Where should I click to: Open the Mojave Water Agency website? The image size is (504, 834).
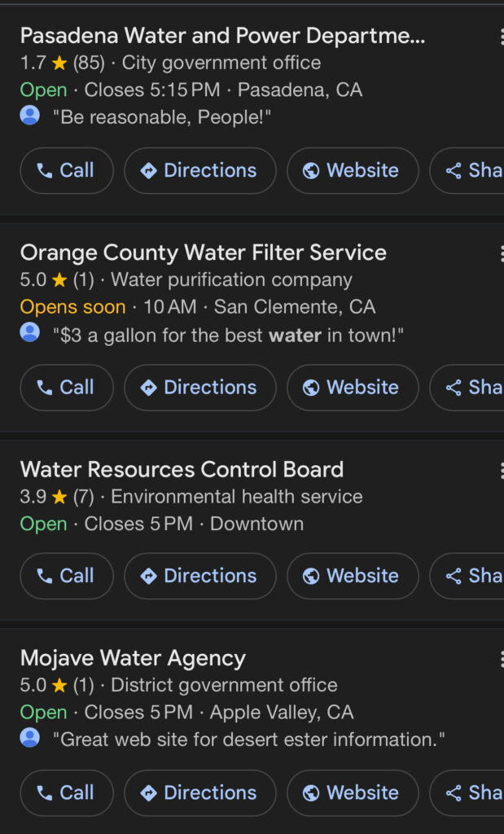pyautogui.click(x=352, y=792)
